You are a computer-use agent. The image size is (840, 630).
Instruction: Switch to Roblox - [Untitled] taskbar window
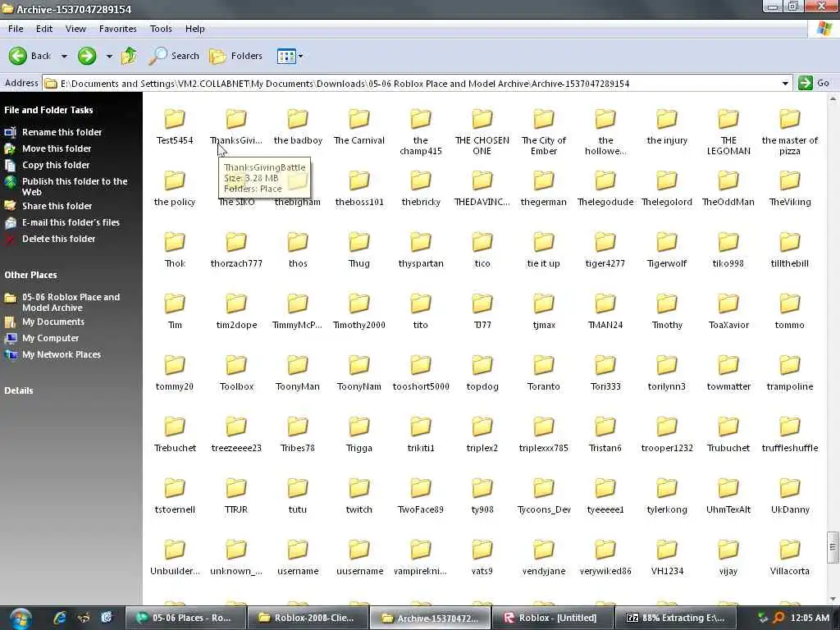(x=552, y=618)
